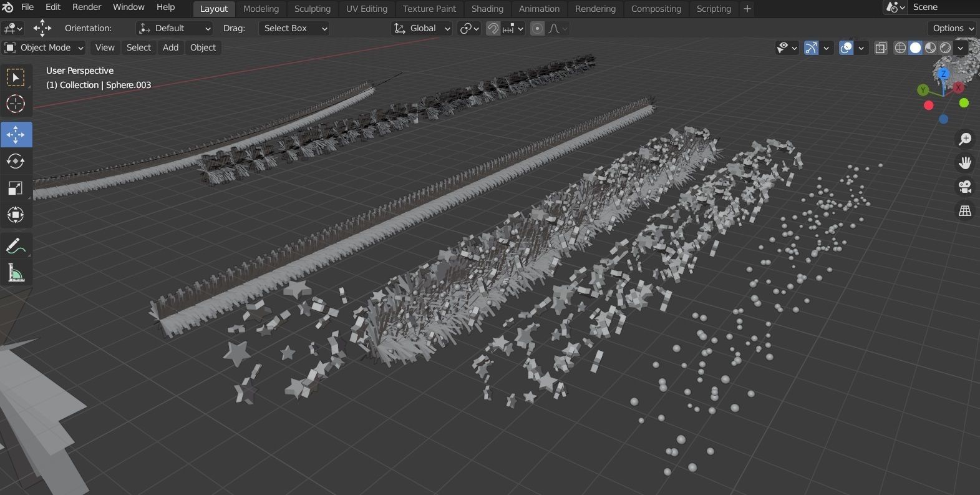Click the pan view hand icon

click(965, 163)
